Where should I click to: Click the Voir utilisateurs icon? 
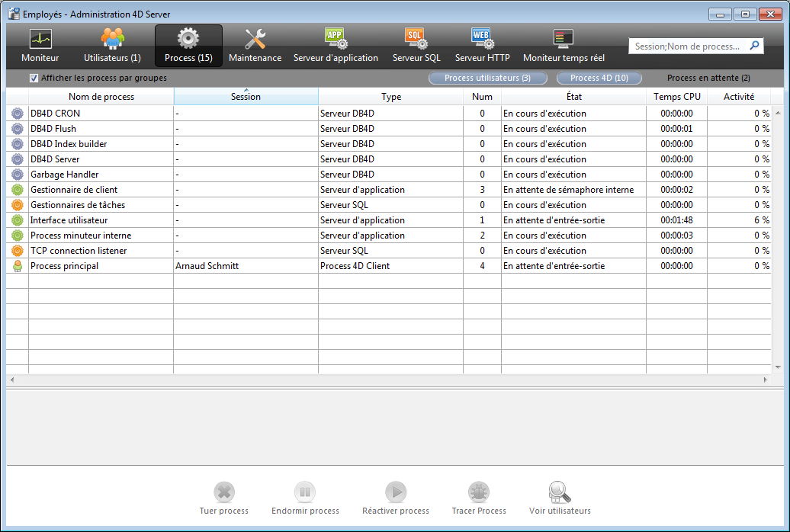560,492
